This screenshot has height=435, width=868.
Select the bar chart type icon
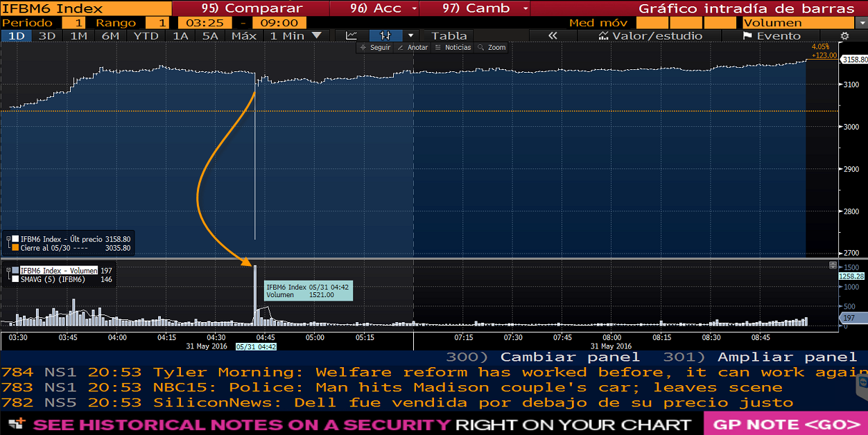pos(385,35)
